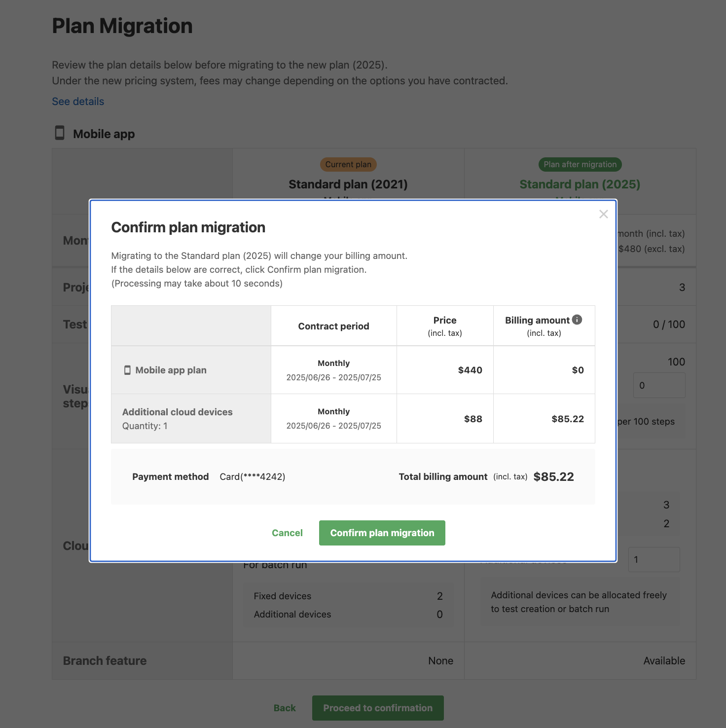The height and width of the screenshot is (728, 726).
Task: Click the visual steps quantity input field
Action: point(659,385)
